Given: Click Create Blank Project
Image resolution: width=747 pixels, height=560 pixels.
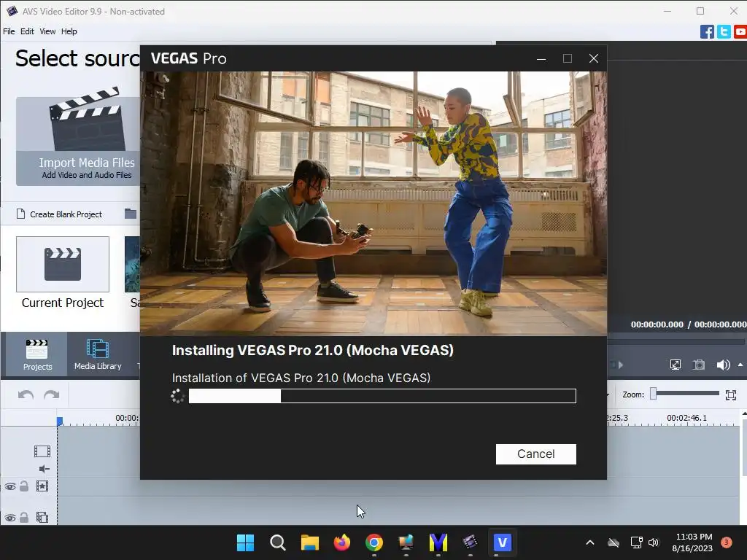Looking at the screenshot, I should point(60,214).
